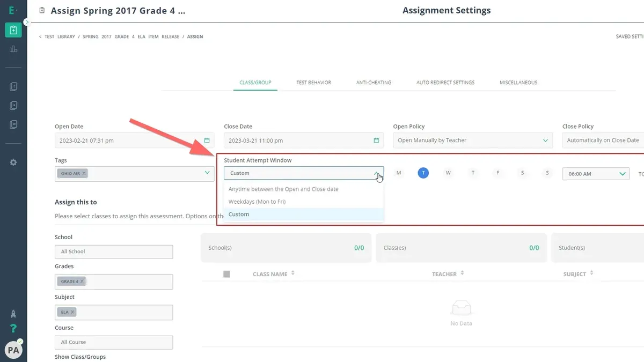Open the assignments clipboard icon in sidebar
Screen dimensions: 644x362
(x=13, y=30)
